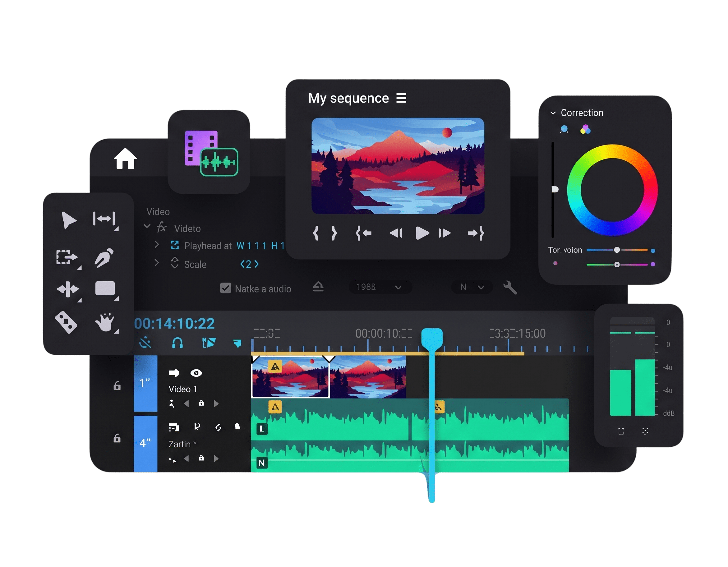Choose the Pen tool
Viewport: 728px width, 567px height.
(x=104, y=258)
